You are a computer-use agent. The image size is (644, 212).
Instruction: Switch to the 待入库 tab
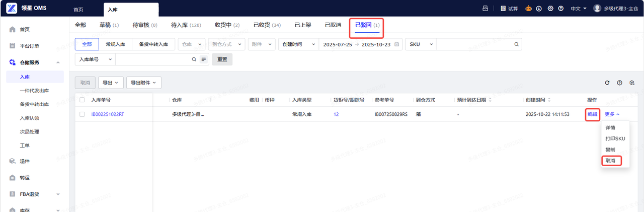[186, 25]
